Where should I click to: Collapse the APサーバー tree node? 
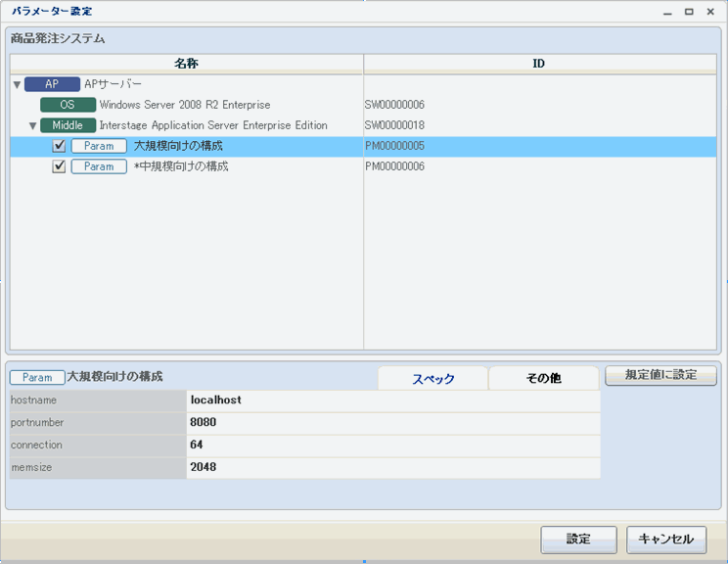(x=17, y=85)
